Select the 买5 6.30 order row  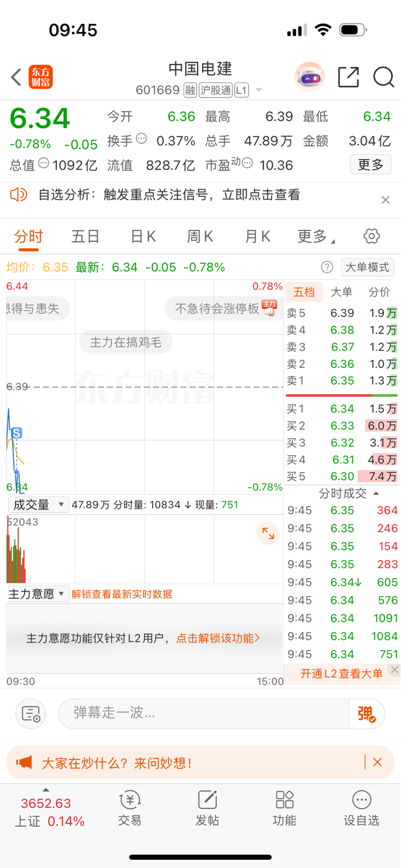(x=342, y=476)
